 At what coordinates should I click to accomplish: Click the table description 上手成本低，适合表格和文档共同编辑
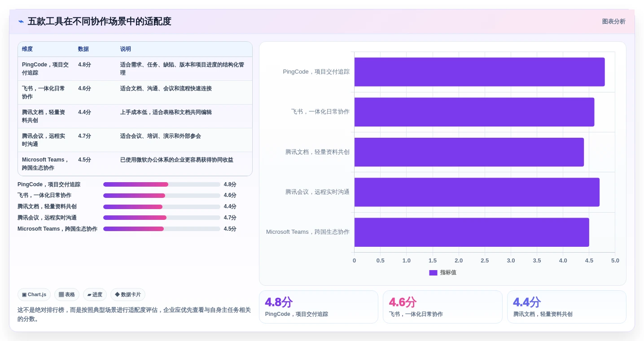click(166, 112)
